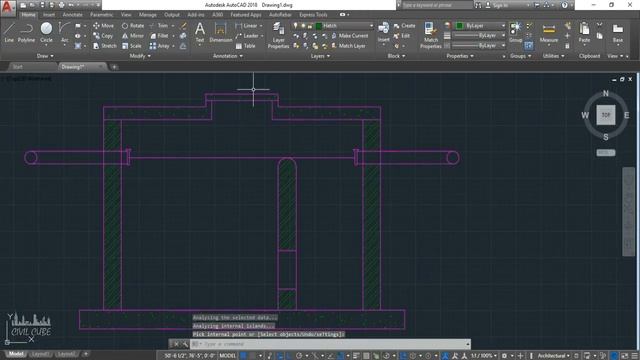Select the Text annotation tool

(200, 33)
